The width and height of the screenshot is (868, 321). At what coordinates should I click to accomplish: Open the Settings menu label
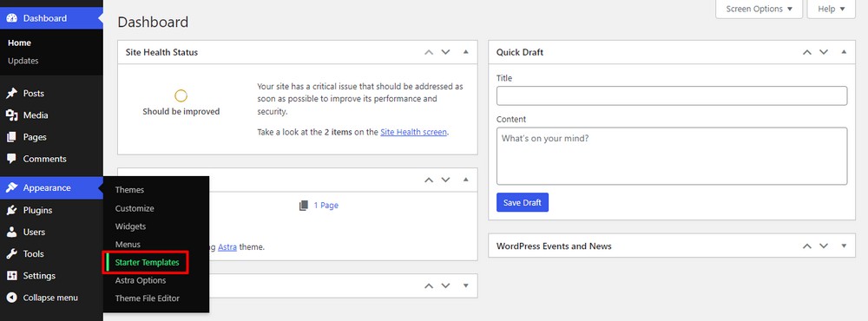[x=39, y=276]
